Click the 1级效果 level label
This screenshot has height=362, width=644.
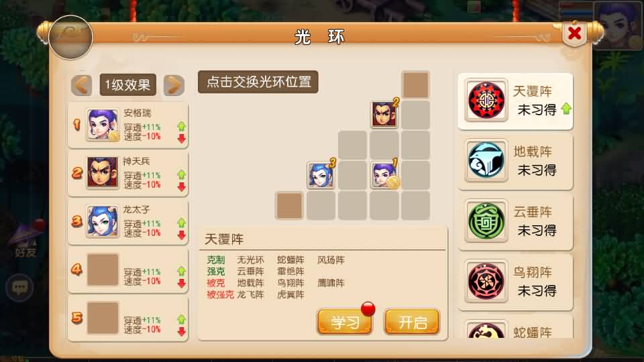pyautogui.click(x=127, y=85)
